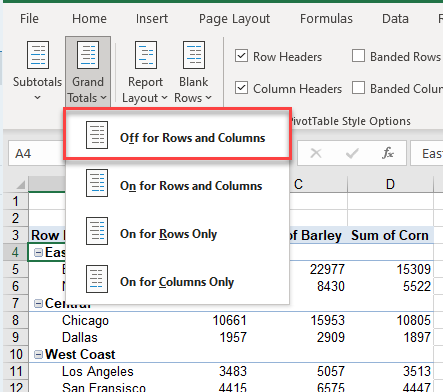The height and width of the screenshot is (392, 443).
Task: Click the Dallas cell
Action: point(80,337)
